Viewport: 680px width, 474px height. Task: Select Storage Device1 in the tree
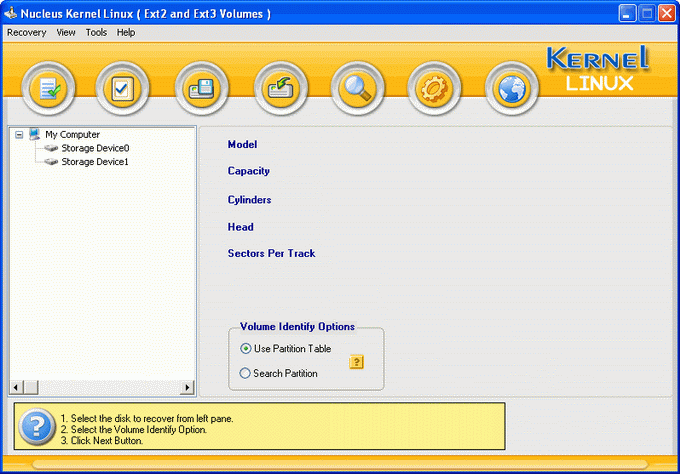click(x=95, y=162)
